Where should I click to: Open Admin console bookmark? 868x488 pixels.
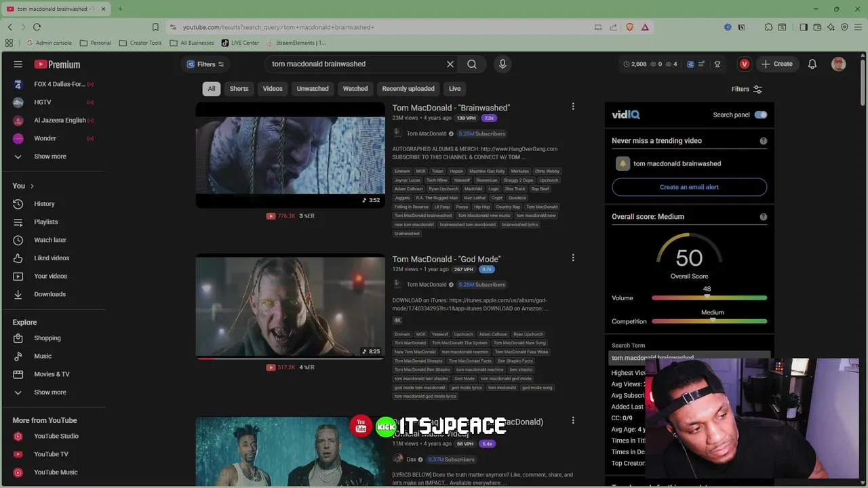pyautogui.click(x=48, y=43)
